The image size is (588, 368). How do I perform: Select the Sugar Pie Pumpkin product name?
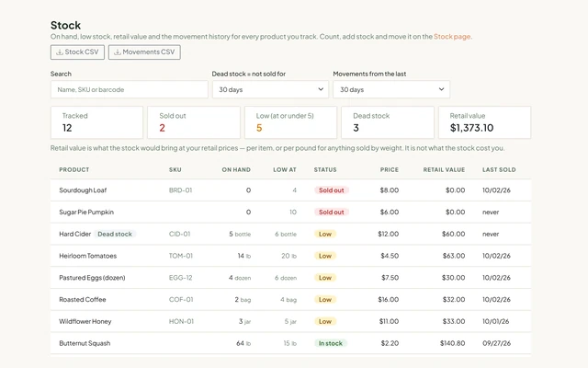point(86,213)
